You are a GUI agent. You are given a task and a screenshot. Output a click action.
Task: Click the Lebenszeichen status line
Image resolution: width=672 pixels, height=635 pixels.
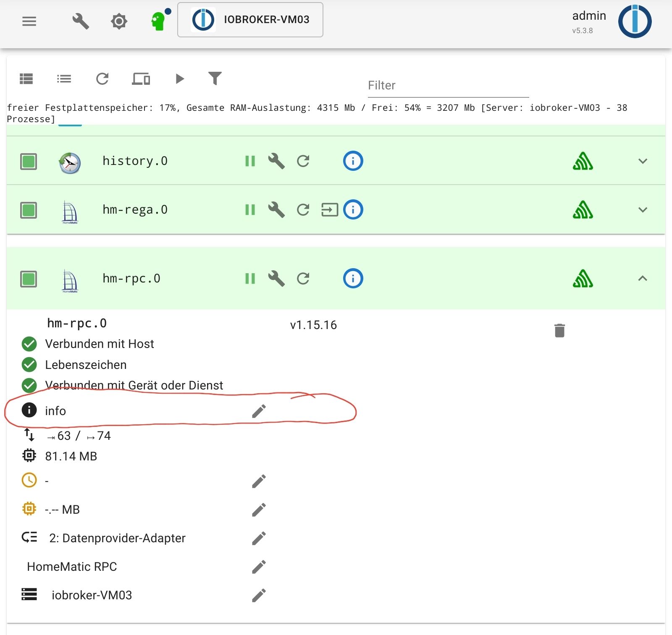point(86,365)
